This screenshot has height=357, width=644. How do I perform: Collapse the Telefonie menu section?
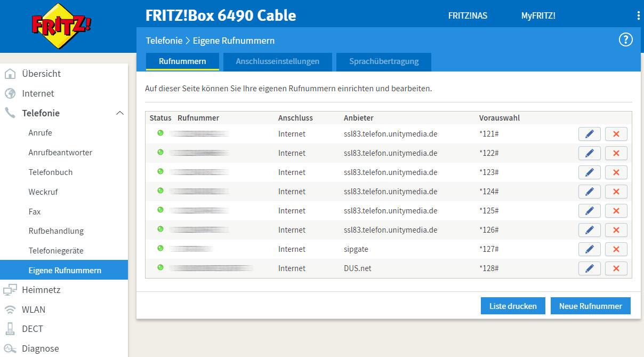119,113
